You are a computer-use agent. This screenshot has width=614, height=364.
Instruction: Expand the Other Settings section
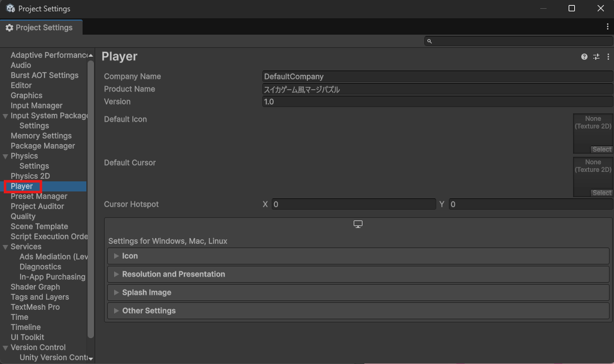[358, 310]
